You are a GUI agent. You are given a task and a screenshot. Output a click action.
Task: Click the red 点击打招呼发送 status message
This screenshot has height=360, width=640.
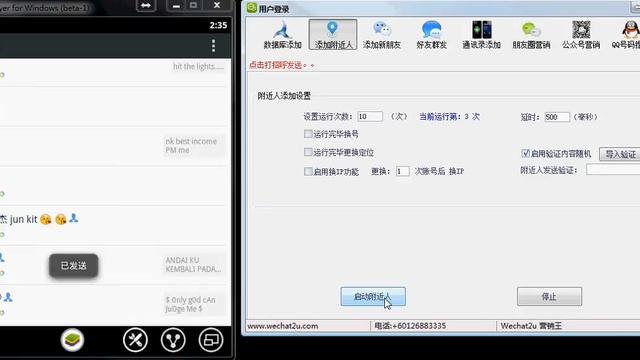tap(281, 65)
